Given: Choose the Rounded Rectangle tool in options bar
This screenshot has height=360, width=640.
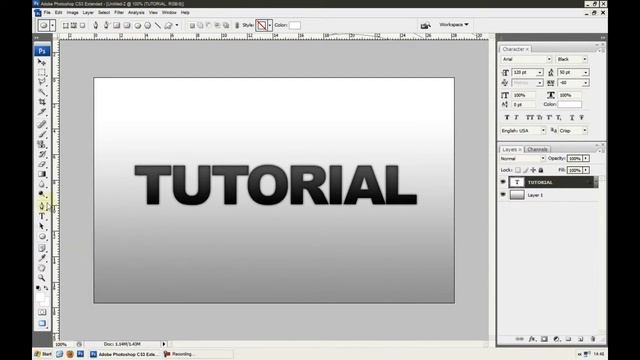Looking at the screenshot, I should (x=127, y=25).
